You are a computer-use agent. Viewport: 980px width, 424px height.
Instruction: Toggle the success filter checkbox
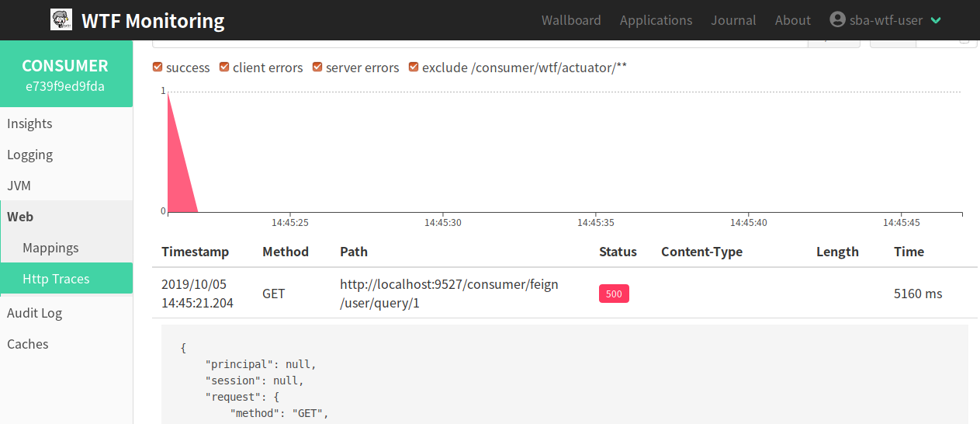coord(158,68)
